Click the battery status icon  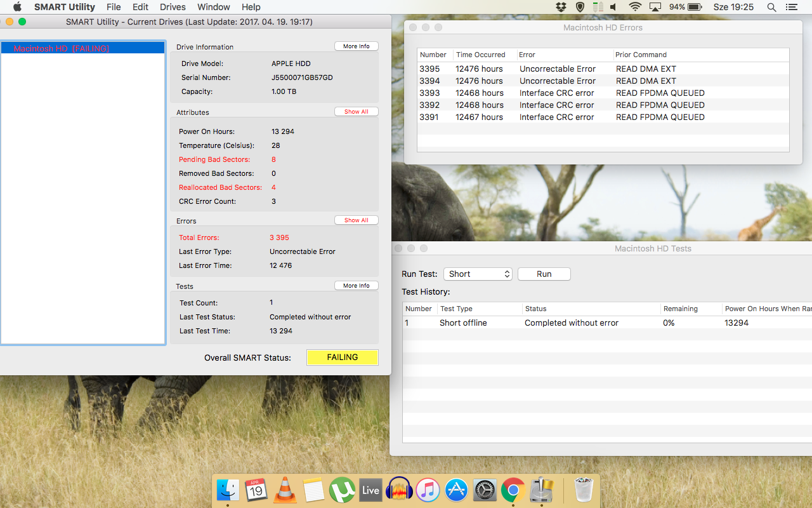(695, 7)
